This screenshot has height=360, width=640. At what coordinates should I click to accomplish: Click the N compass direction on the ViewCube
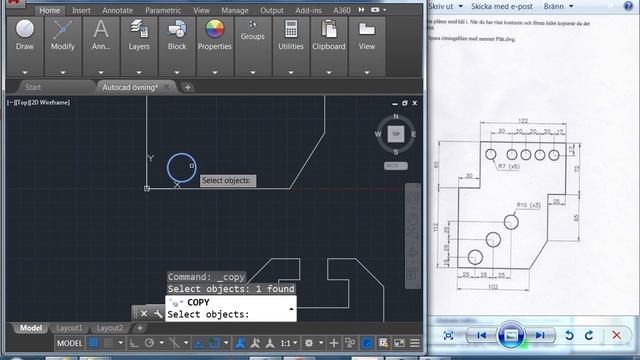pos(396,116)
